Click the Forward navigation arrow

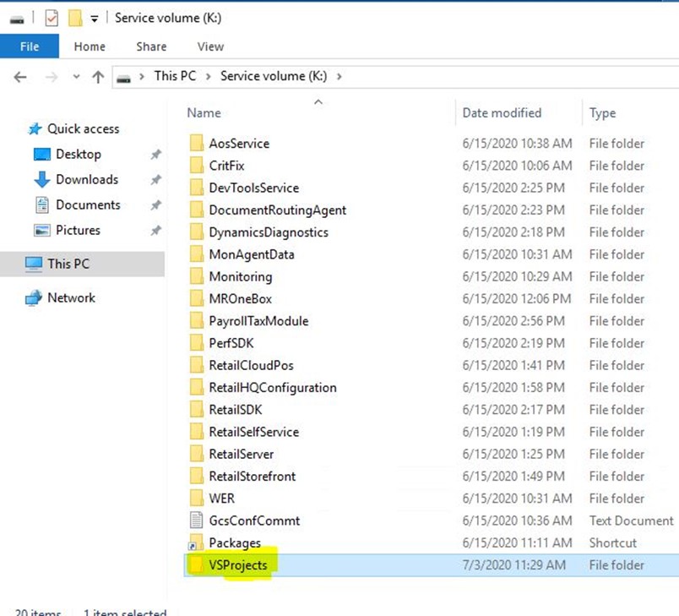tap(52, 77)
